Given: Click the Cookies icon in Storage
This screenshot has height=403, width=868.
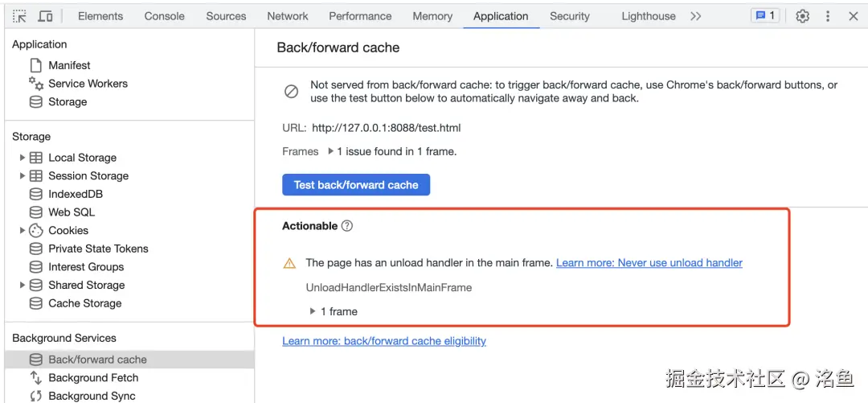Looking at the screenshot, I should 36,230.
